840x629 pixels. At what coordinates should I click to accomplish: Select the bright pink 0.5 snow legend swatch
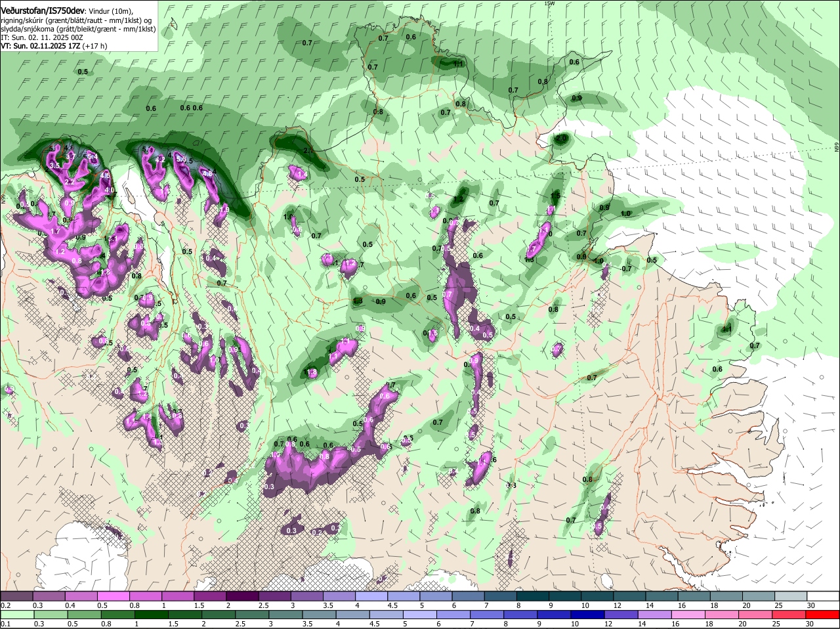click(x=113, y=596)
